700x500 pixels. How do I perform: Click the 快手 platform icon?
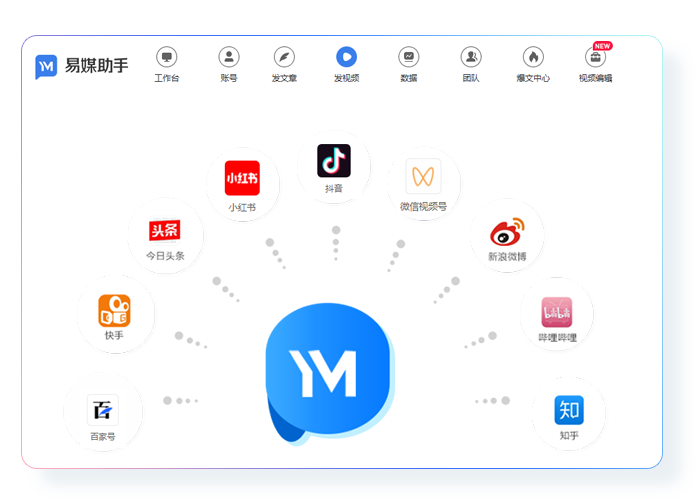[x=114, y=311]
